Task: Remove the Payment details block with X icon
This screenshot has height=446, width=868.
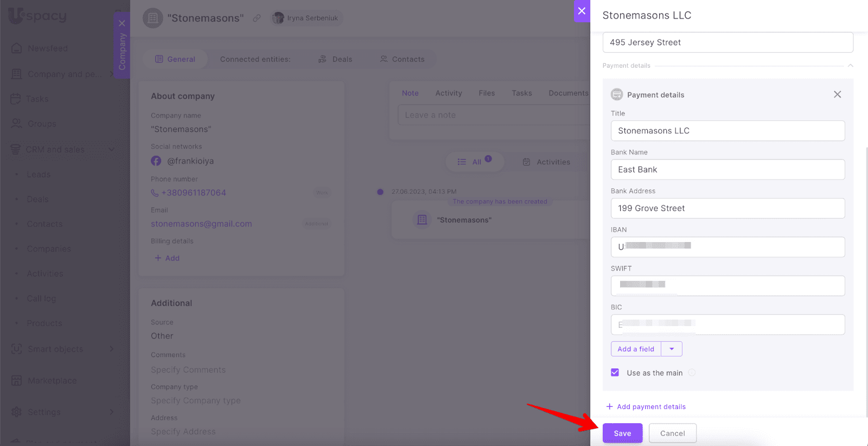Action: tap(837, 94)
